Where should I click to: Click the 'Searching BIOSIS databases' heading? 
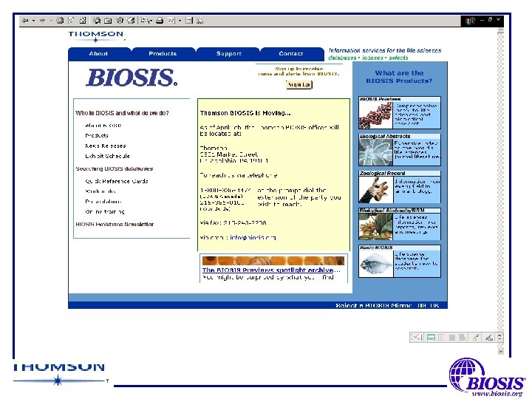115,168
